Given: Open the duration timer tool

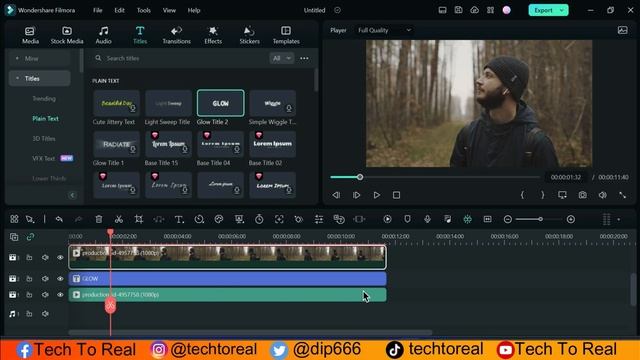Looking at the screenshot, I should point(259,219).
